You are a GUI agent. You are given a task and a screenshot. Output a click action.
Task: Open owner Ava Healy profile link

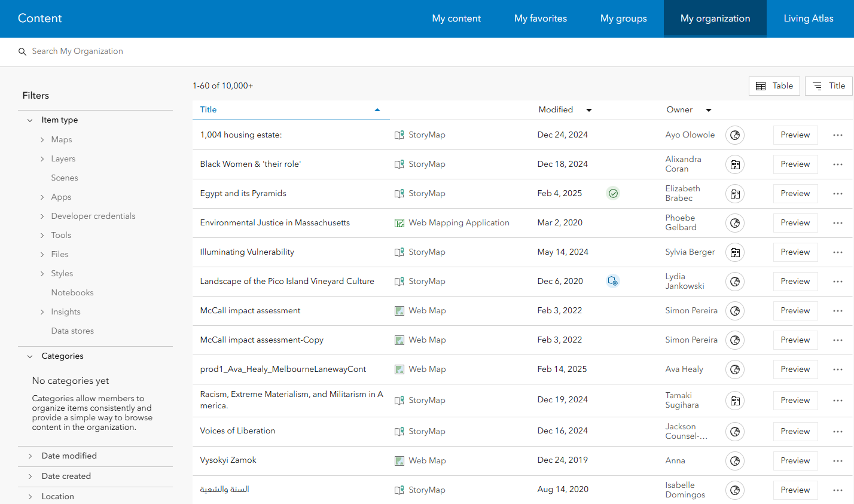[x=684, y=369]
